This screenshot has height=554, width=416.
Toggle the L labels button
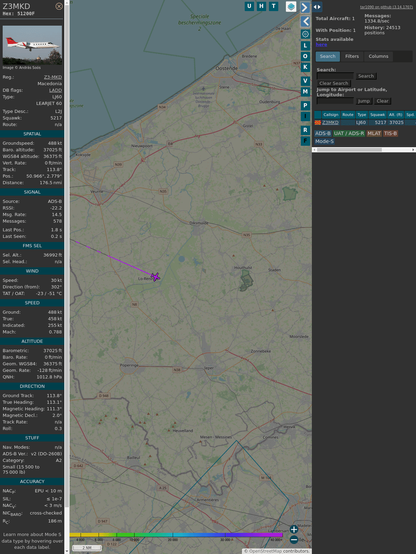click(x=305, y=45)
